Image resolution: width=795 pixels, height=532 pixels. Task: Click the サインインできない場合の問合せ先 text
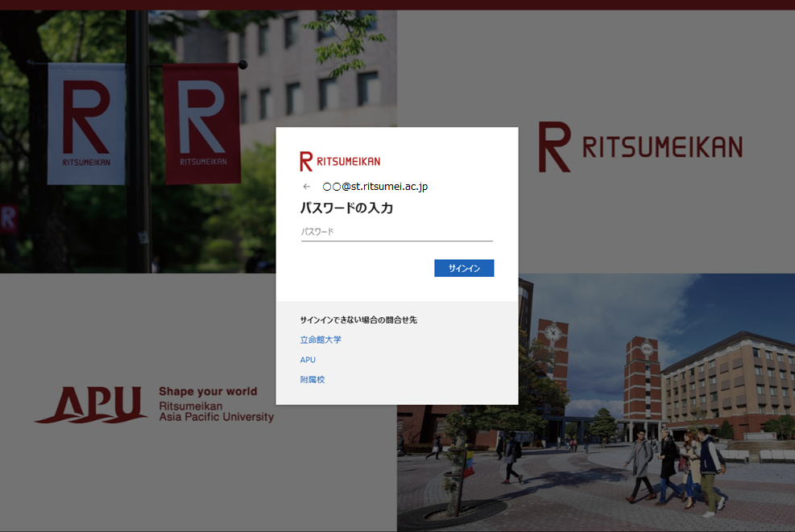click(358, 320)
